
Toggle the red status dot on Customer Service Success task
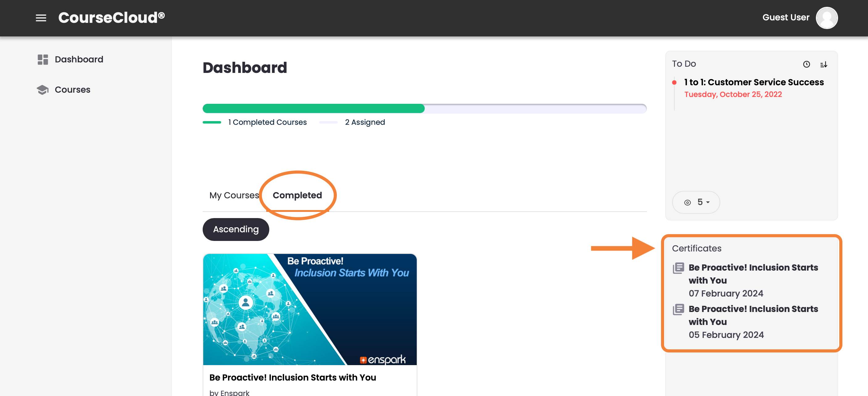tap(674, 82)
